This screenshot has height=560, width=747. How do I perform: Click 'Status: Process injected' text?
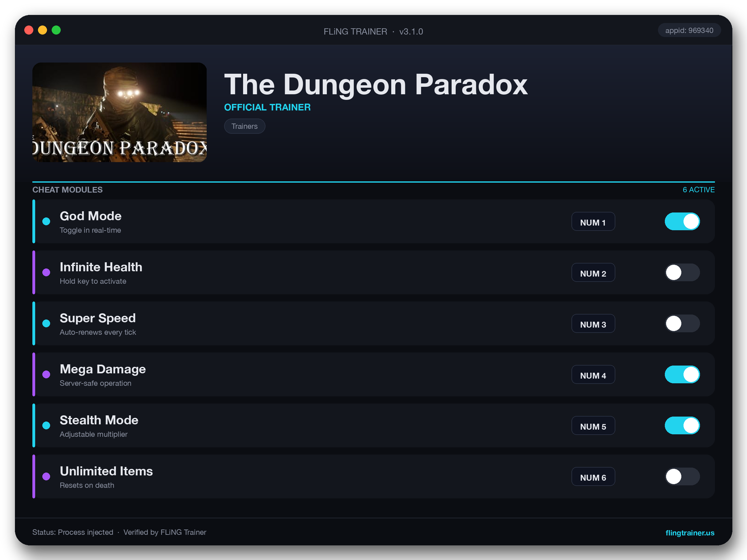(x=73, y=532)
